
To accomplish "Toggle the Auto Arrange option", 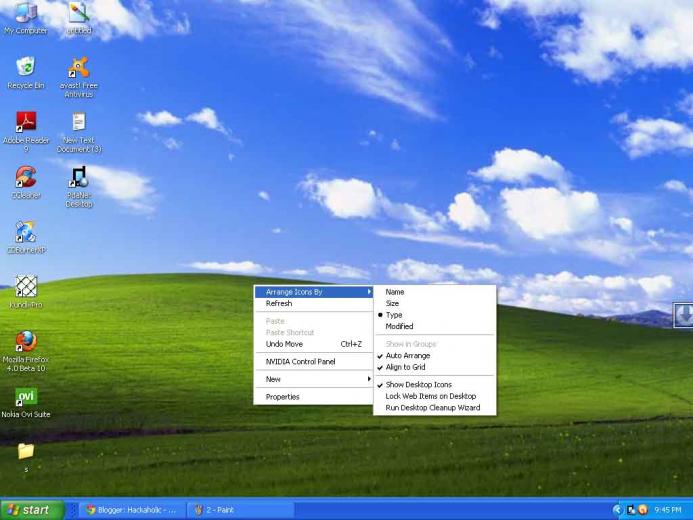I will [434, 356].
